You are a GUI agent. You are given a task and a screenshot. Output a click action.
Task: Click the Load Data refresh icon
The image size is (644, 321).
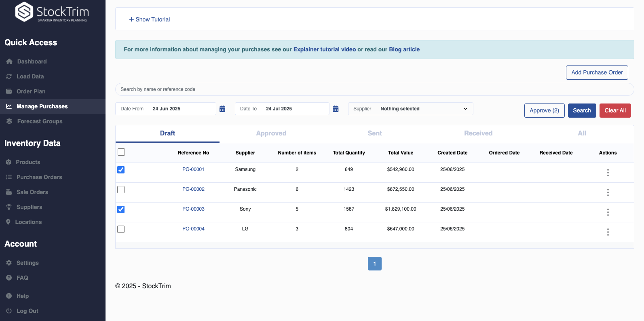pyautogui.click(x=9, y=76)
